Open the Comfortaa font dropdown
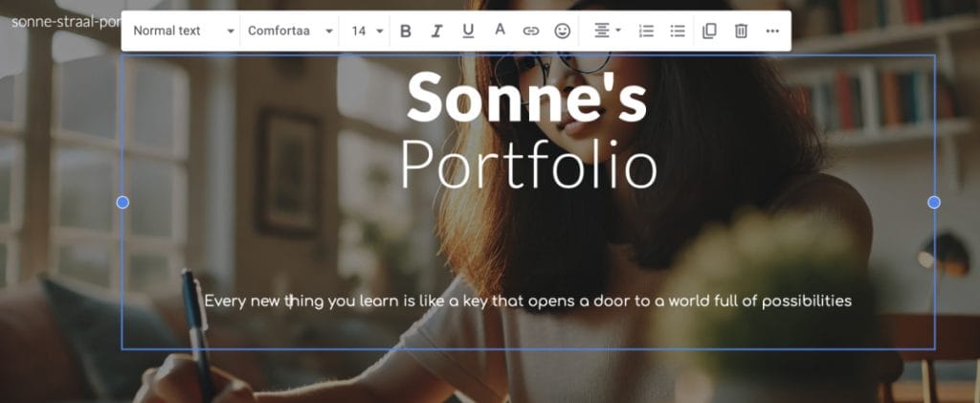The height and width of the screenshot is (403, 980). (290, 31)
